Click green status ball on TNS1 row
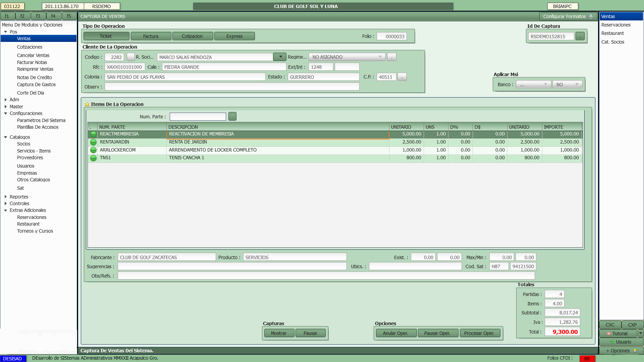 tap(93, 158)
